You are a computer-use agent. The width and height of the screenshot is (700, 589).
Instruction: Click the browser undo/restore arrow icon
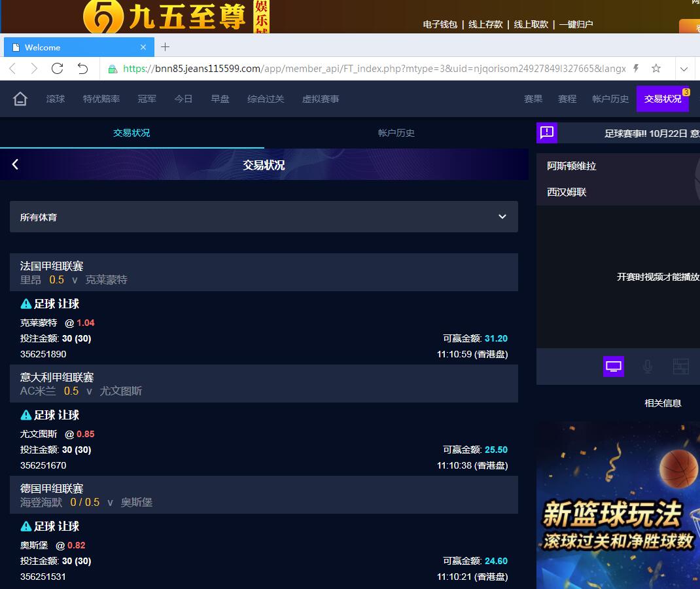coord(82,69)
